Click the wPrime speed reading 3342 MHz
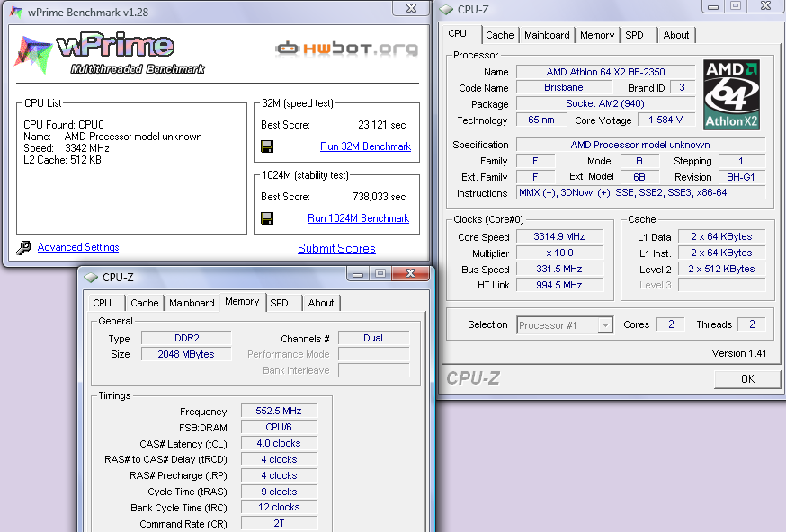 pyautogui.click(x=87, y=148)
